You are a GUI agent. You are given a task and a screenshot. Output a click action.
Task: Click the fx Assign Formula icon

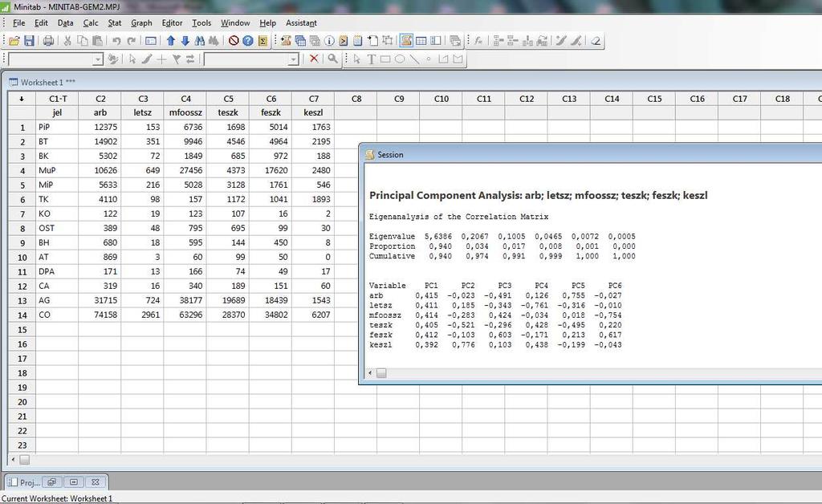478,41
